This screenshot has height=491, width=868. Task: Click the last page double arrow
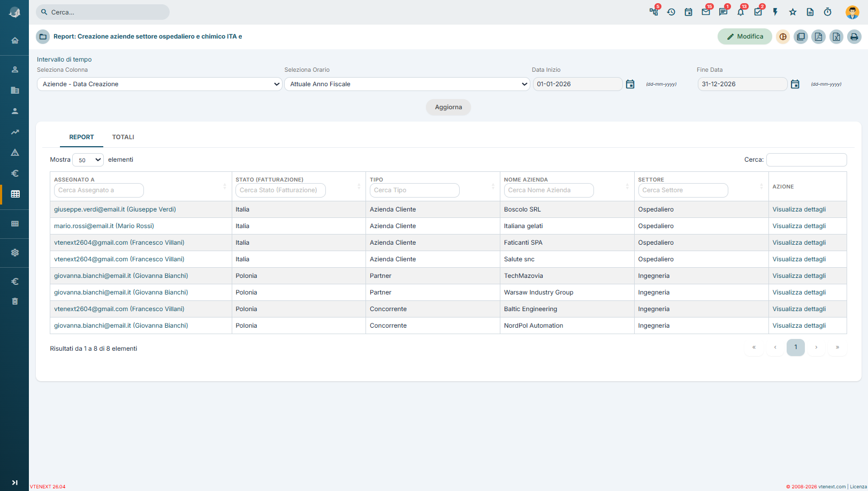837,347
